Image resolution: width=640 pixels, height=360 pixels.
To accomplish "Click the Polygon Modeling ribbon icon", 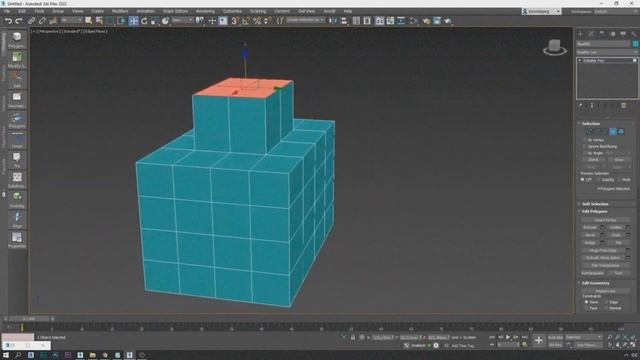I will [17, 40].
